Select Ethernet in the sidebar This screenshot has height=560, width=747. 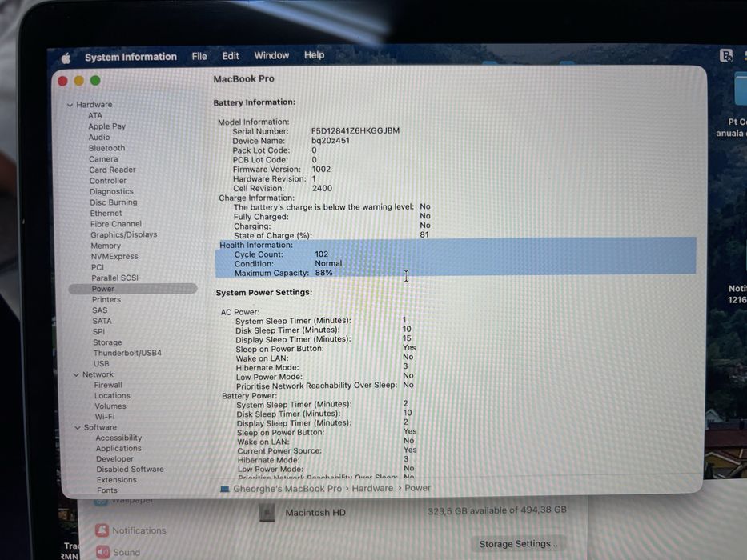106,214
